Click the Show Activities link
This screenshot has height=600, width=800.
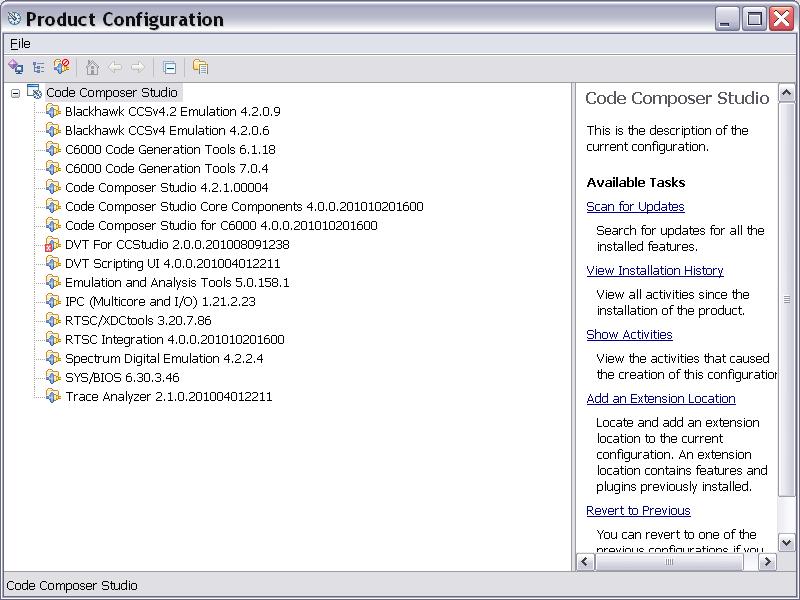629,335
